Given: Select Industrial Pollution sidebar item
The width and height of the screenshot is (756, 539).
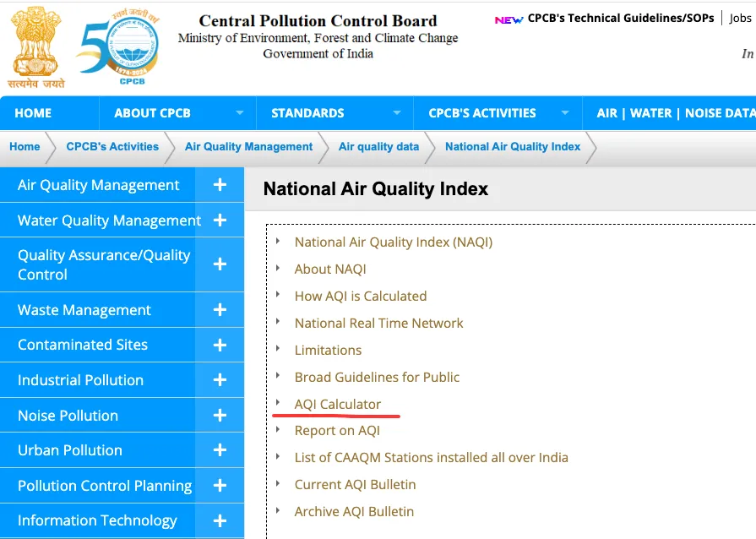Looking at the screenshot, I should (x=80, y=380).
